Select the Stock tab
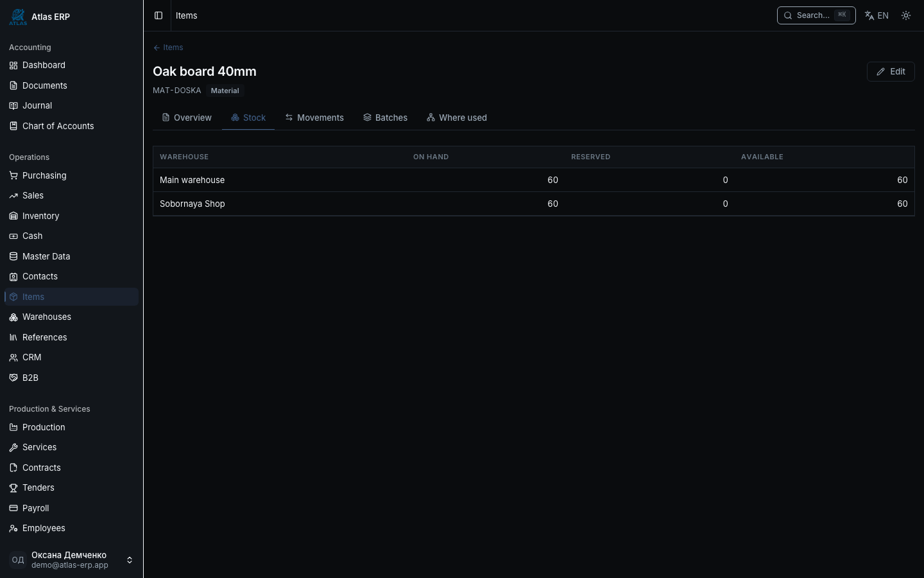This screenshot has width=924, height=578. (x=248, y=118)
